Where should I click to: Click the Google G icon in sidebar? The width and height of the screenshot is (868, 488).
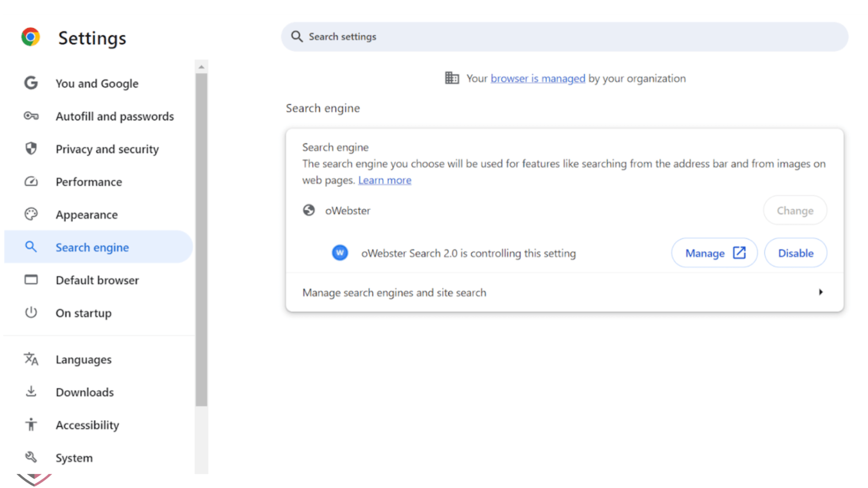31,83
